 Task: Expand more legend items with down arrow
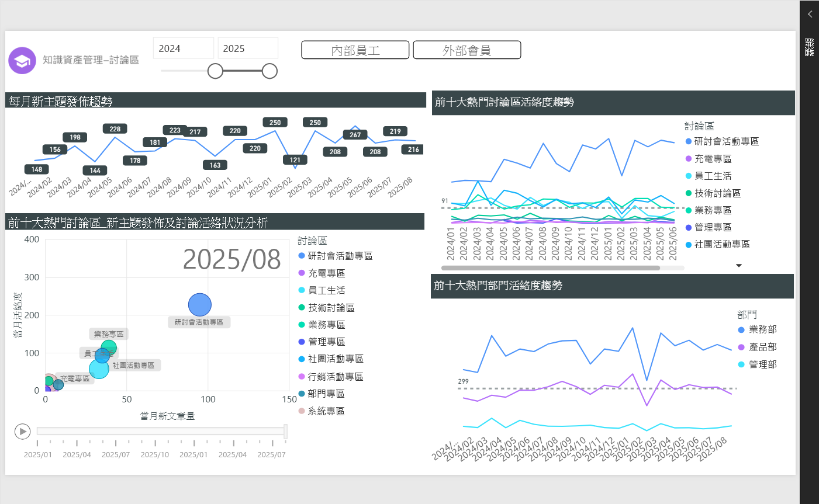(739, 266)
